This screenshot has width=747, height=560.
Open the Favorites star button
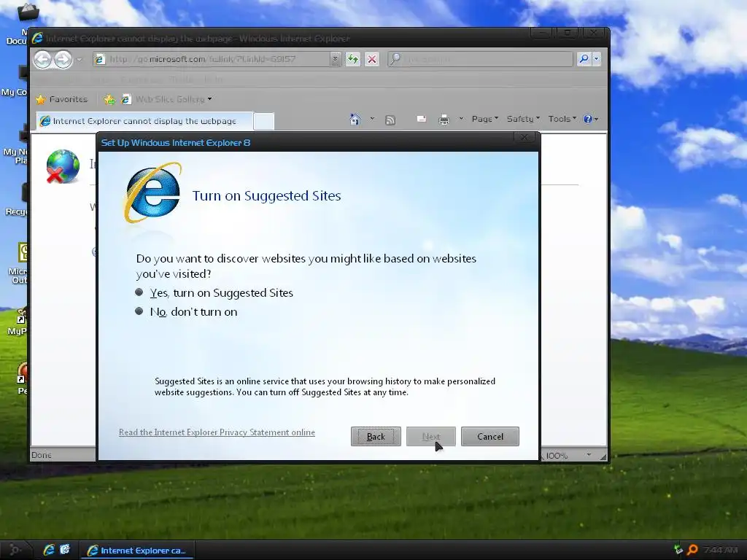click(62, 99)
